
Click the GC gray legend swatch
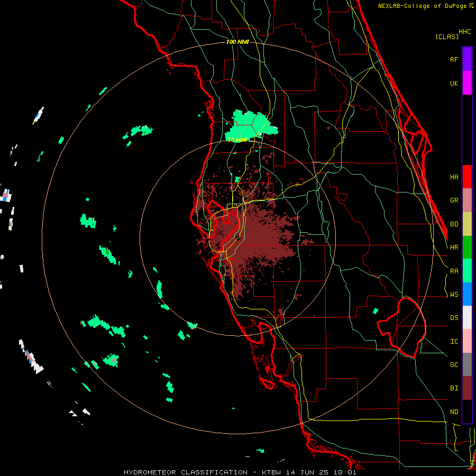[x=467, y=364]
